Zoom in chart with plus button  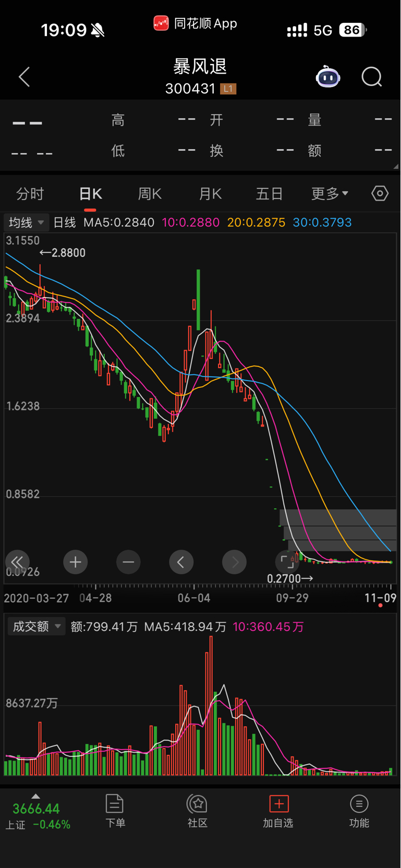[x=76, y=562]
